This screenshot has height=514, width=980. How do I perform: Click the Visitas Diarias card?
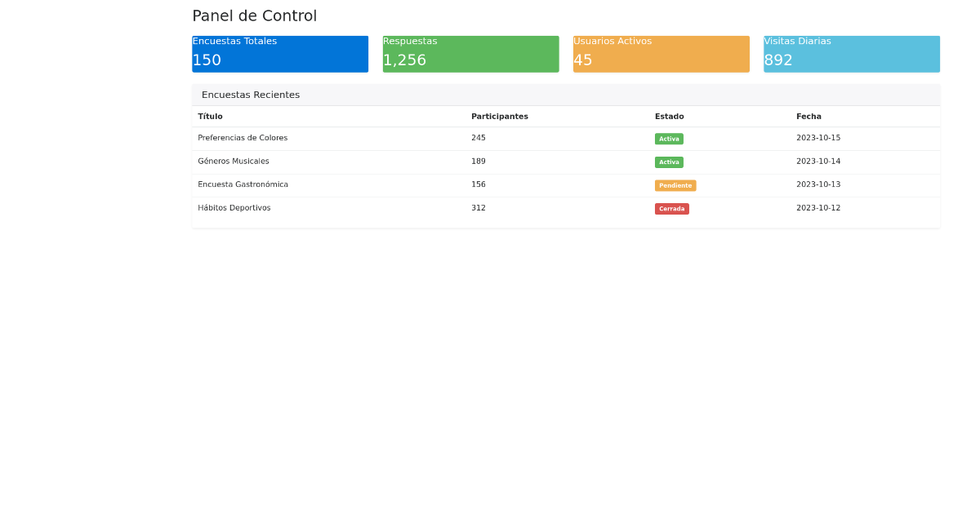(x=851, y=54)
